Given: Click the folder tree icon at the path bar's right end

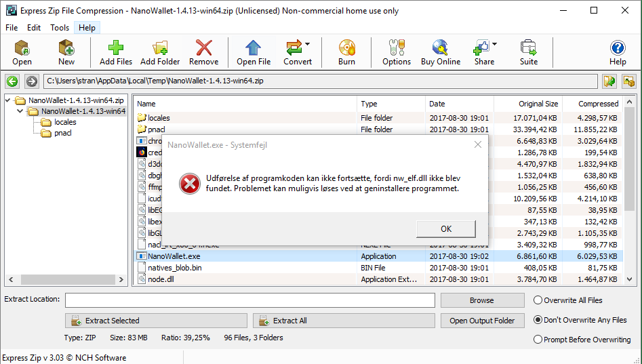Looking at the screenshot, I should (629, 81).
